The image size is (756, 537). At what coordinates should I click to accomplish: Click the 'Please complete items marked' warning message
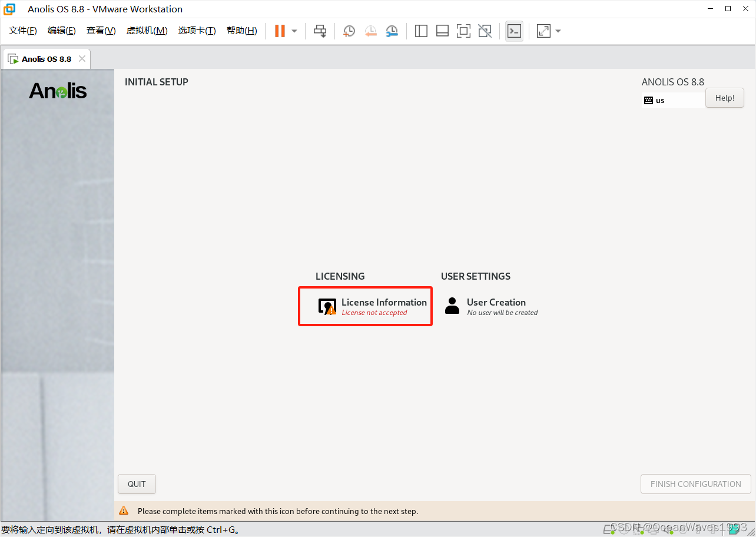coord(278,511)
